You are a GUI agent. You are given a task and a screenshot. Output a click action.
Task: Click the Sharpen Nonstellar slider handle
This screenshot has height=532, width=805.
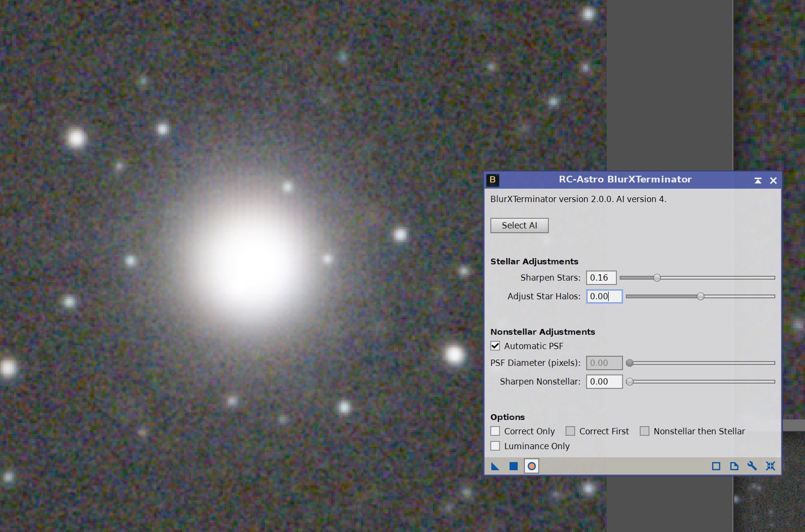point(630,382)
